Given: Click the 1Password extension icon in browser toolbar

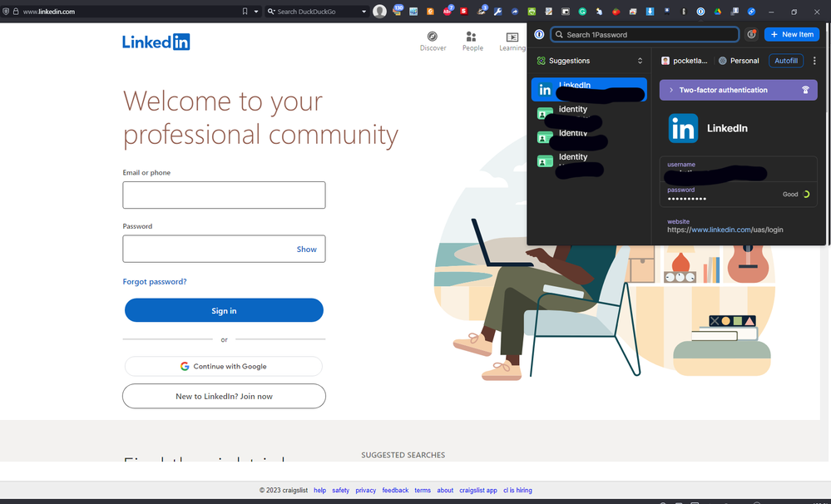Looking at the screenshot, I should pos(700,11).
